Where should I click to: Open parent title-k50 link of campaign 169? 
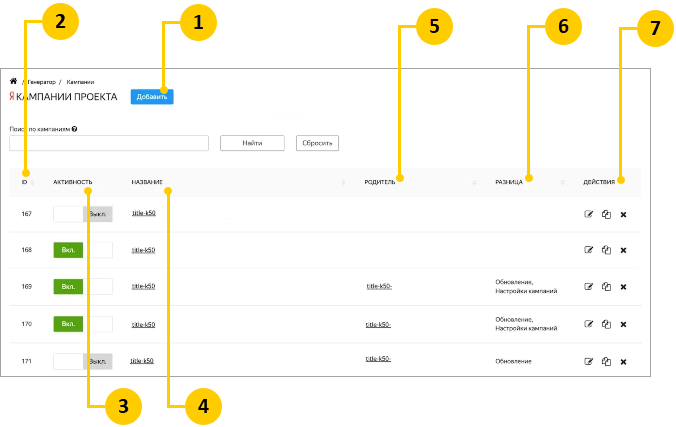(x=378, y=287)
